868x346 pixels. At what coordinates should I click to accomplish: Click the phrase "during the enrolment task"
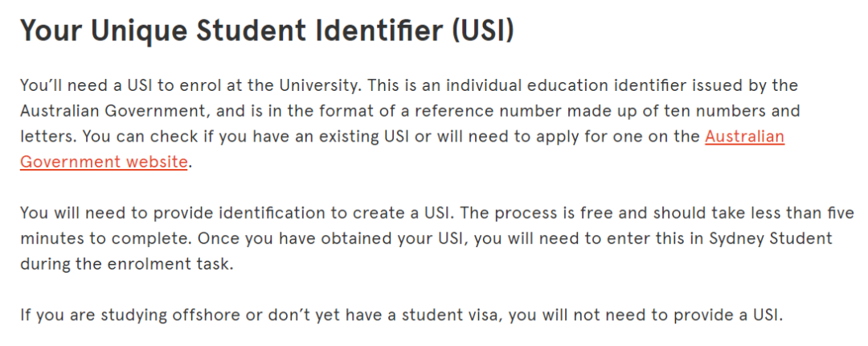[125, 264]
